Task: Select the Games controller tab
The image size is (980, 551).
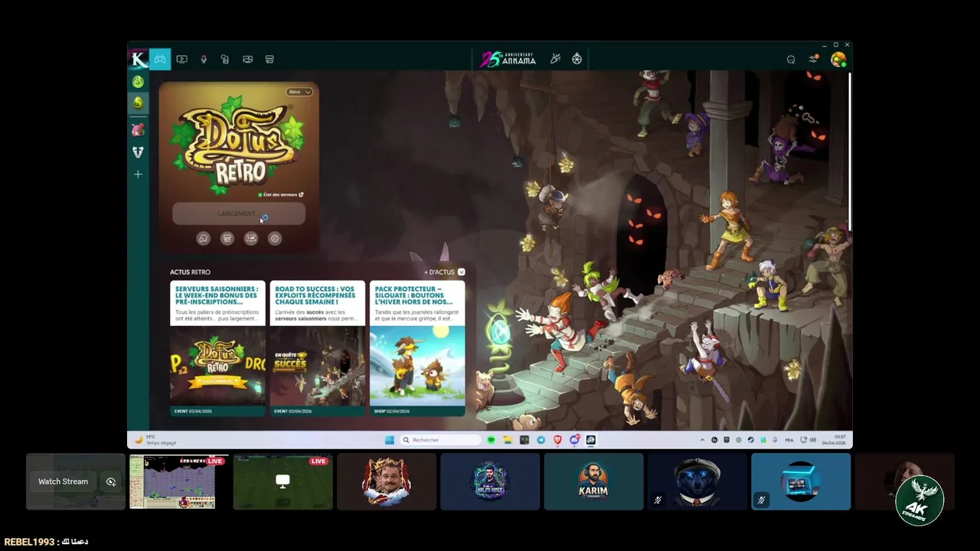Action: click(x=160, y=59)
